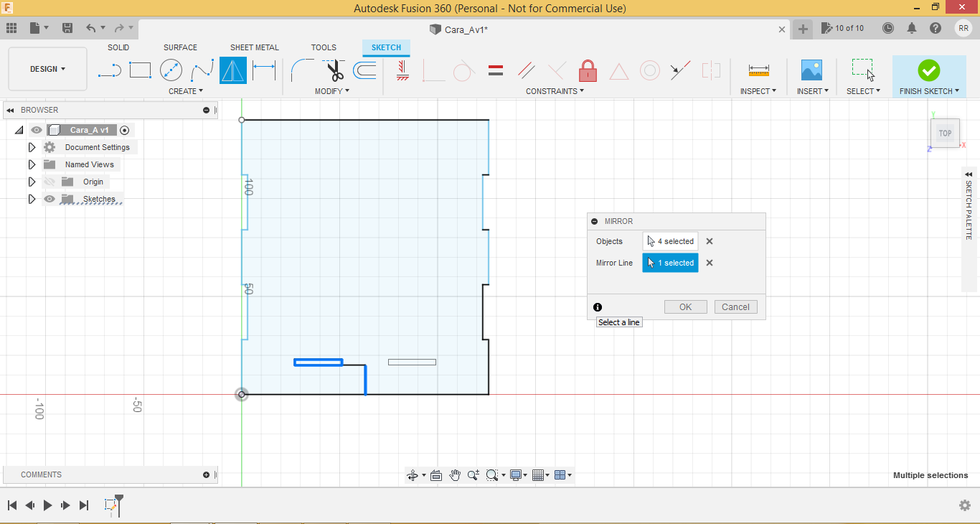
Task: Clear the Objects selection
Action: tap(710, 242)
